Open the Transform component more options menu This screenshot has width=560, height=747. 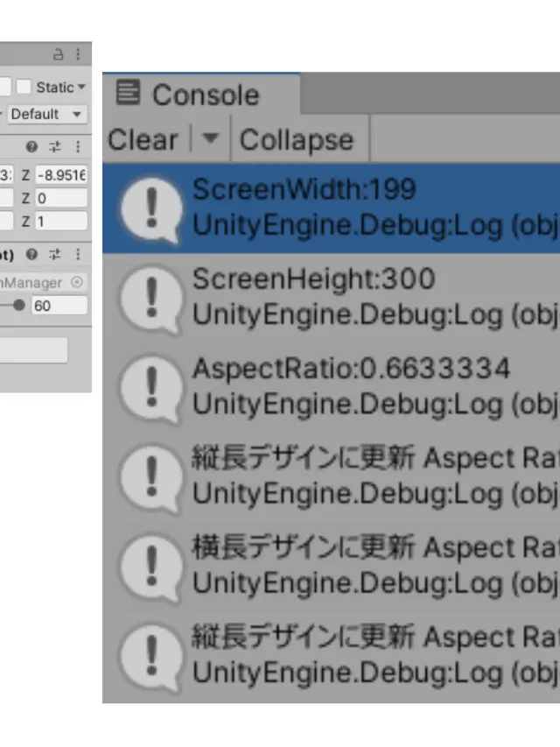(78, 147)
